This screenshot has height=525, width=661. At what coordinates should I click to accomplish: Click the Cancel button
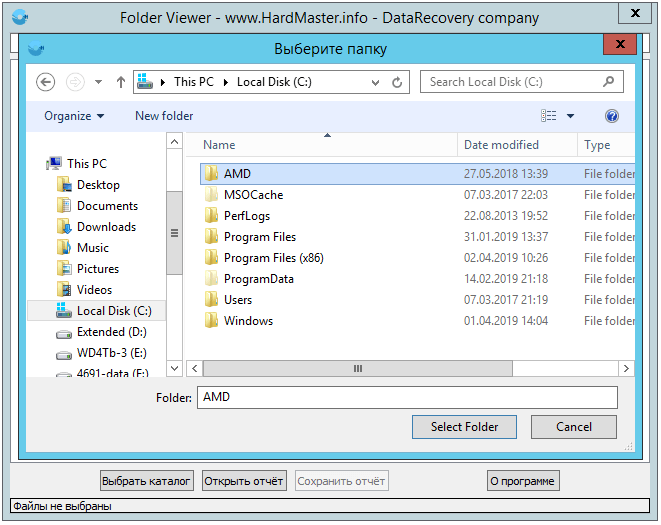[574, 427]
